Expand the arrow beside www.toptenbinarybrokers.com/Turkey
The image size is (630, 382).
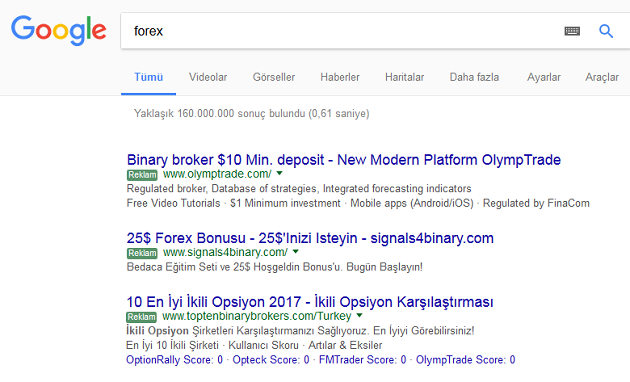[x=359, y=316]
